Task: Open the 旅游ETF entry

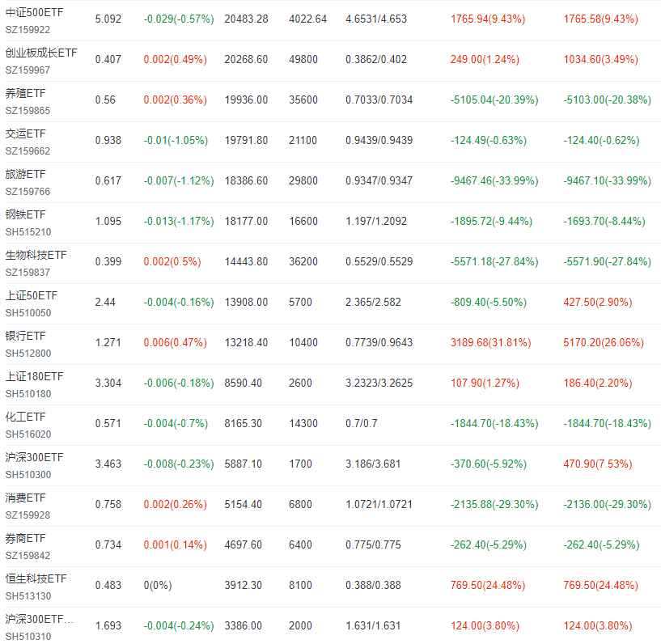Action: pyautogui.click(x=25, y=175)
